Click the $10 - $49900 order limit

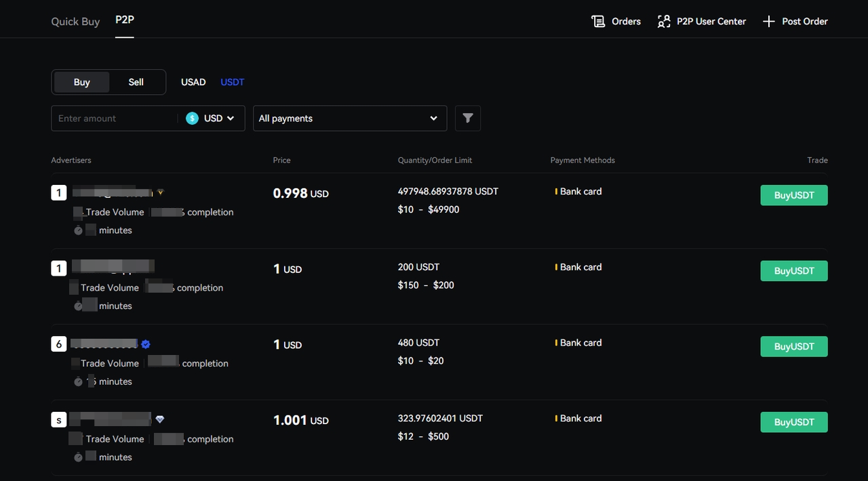click(429, 209)
